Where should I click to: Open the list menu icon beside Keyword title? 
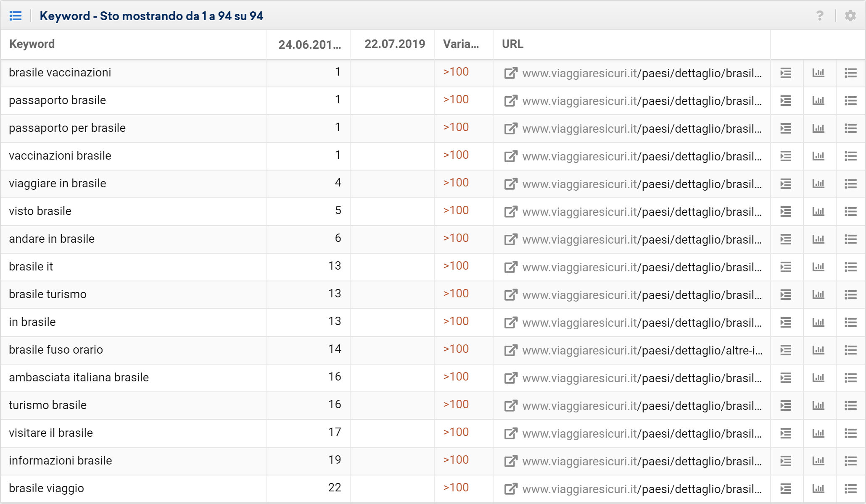pyautogui.click(x=16, y=16)
